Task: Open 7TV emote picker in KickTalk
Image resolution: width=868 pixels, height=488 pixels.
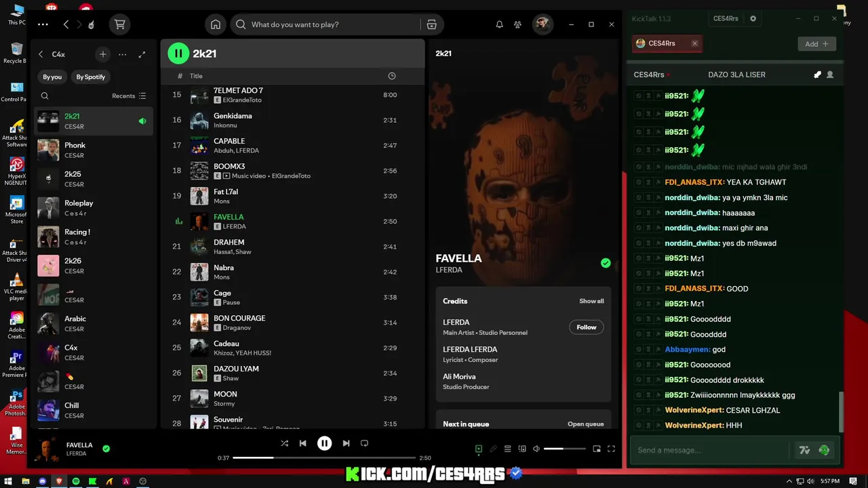Action: pyautogui.click(x=805, y=450)
